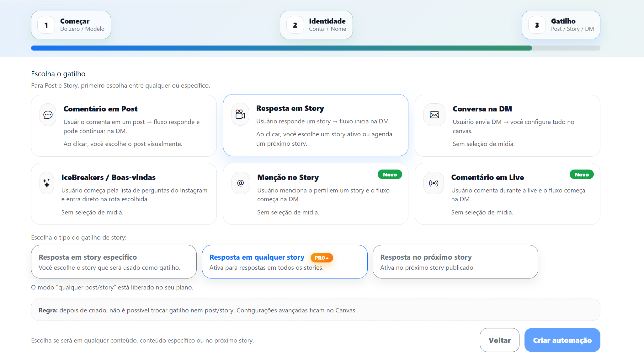Select Resposta em qualquer story option
The width and height of the screenshot is (644, 362).
[x=285, y=262]
